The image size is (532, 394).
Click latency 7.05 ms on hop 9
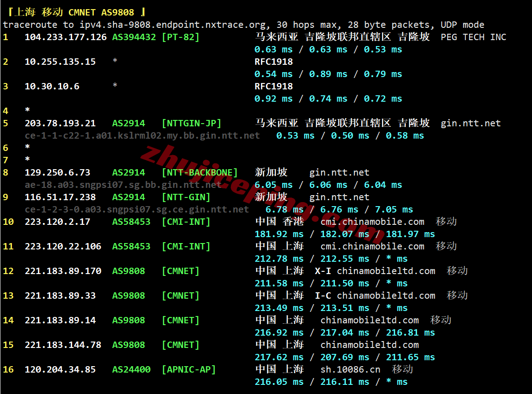click(394, 209)
